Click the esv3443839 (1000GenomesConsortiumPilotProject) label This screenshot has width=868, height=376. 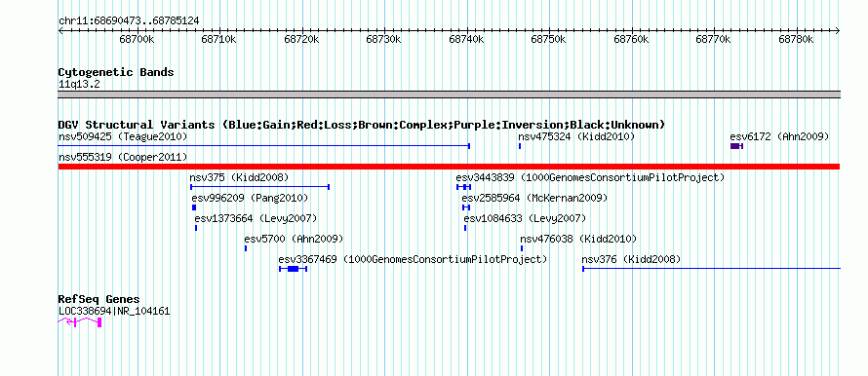(590, 177)
